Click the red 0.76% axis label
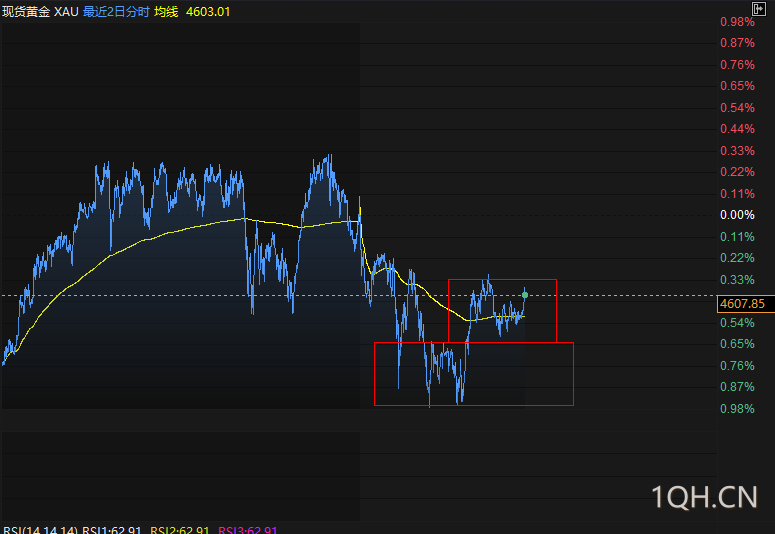Viewport: 775px width, 534px height. pos(737,65)
